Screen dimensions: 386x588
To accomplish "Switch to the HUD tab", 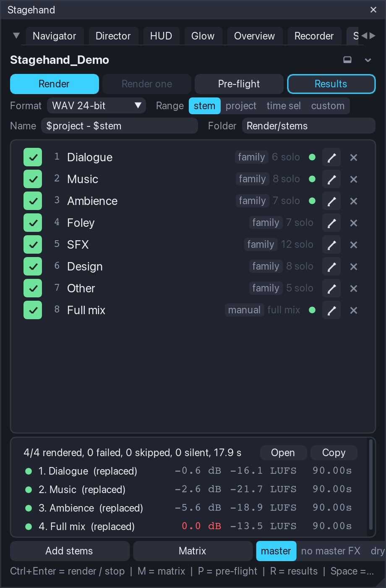I will [x=161, y=36].
